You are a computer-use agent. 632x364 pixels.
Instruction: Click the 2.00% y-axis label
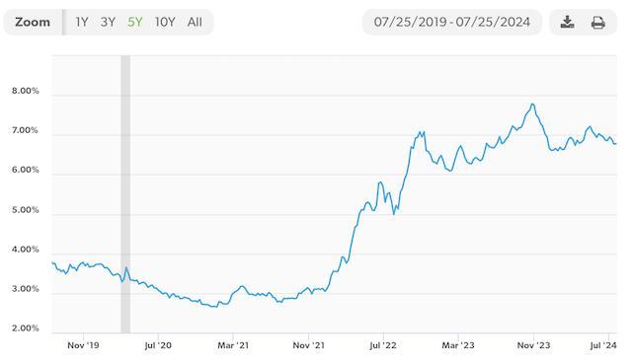click(x=26, y=328)
